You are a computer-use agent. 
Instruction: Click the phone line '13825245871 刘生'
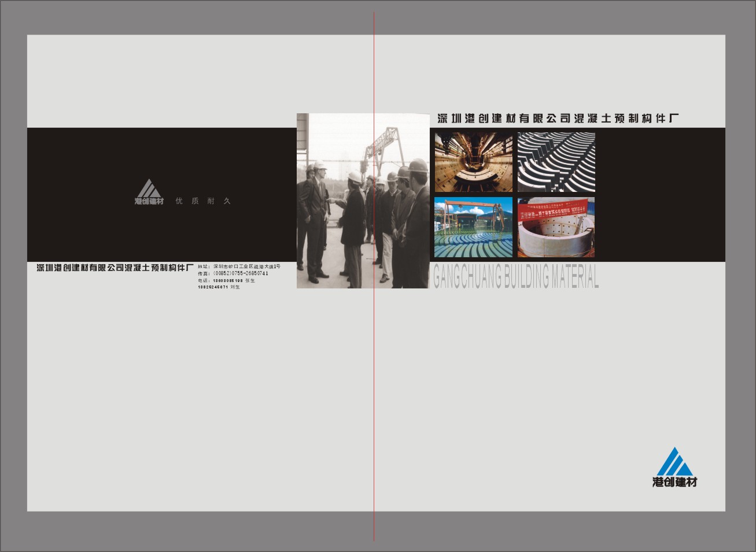pos(219,287)
